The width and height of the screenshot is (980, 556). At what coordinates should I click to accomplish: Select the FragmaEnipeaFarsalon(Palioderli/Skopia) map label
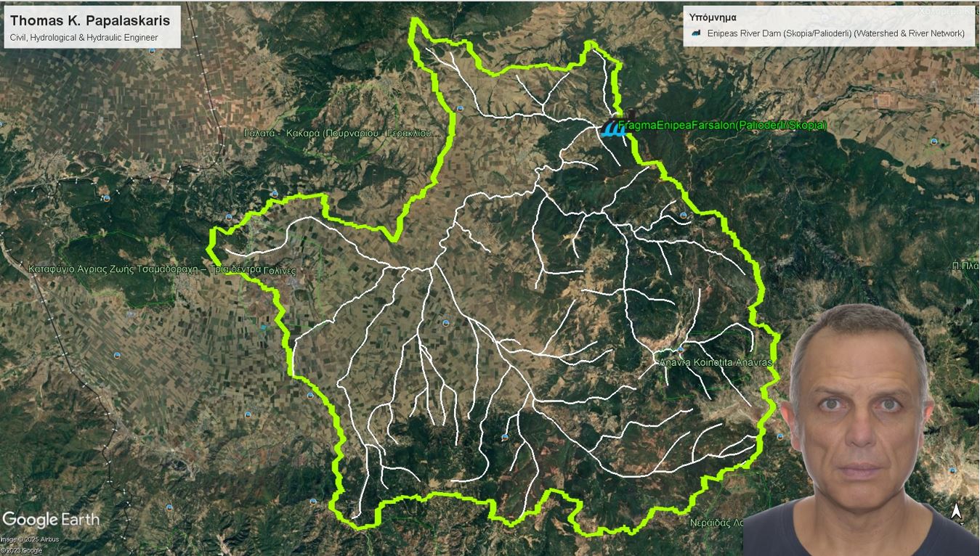tap(722, 126)
